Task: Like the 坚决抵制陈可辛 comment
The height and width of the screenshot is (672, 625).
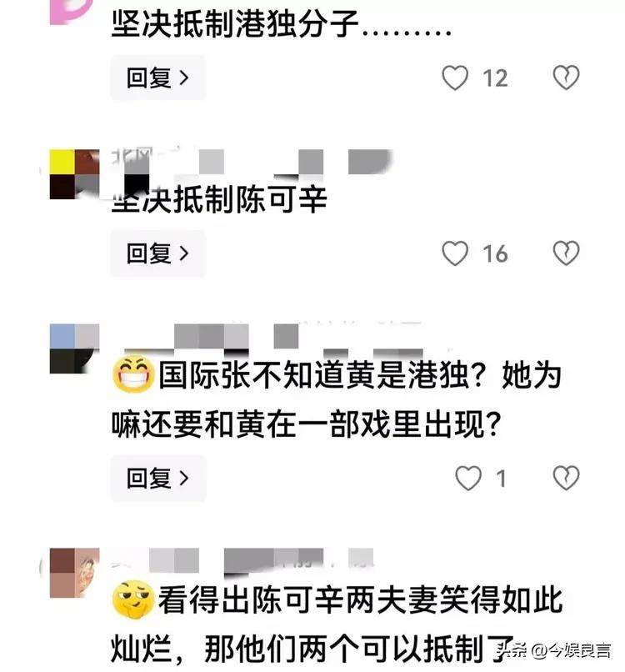Action: [454, 253]
